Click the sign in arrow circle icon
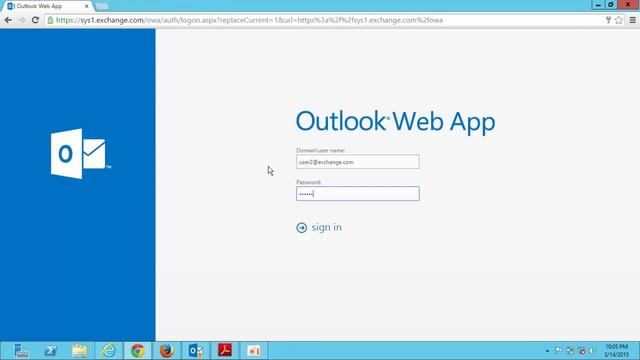This screenshot has width=640, height=360. 302,227
